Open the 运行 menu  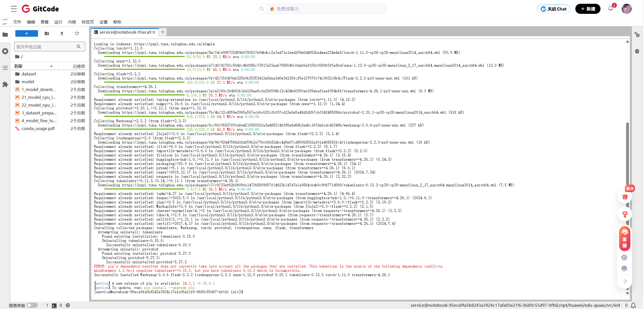58,22
